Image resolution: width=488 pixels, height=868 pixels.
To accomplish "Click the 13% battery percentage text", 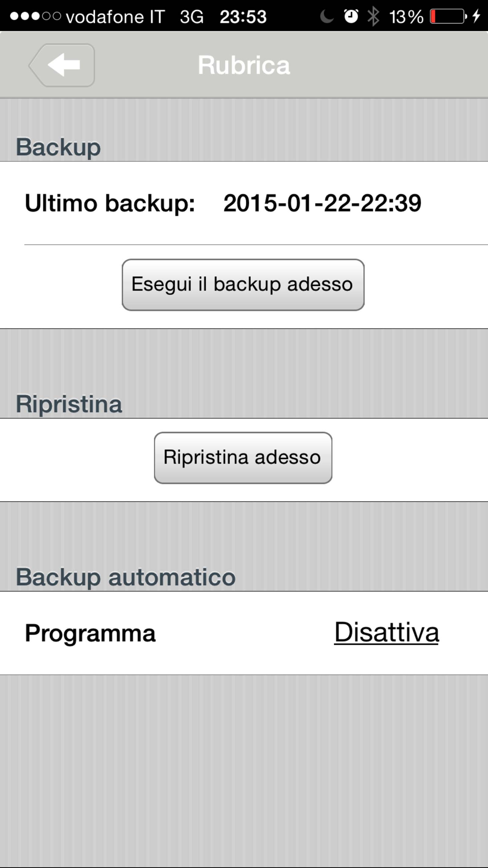I will click(x=406, y=16).
